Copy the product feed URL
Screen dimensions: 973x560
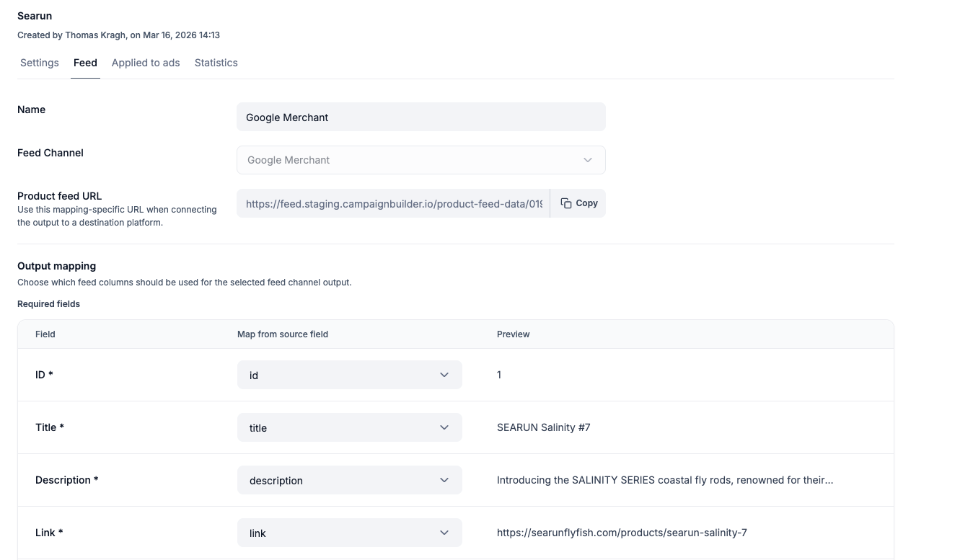click(x=578, y=203)
